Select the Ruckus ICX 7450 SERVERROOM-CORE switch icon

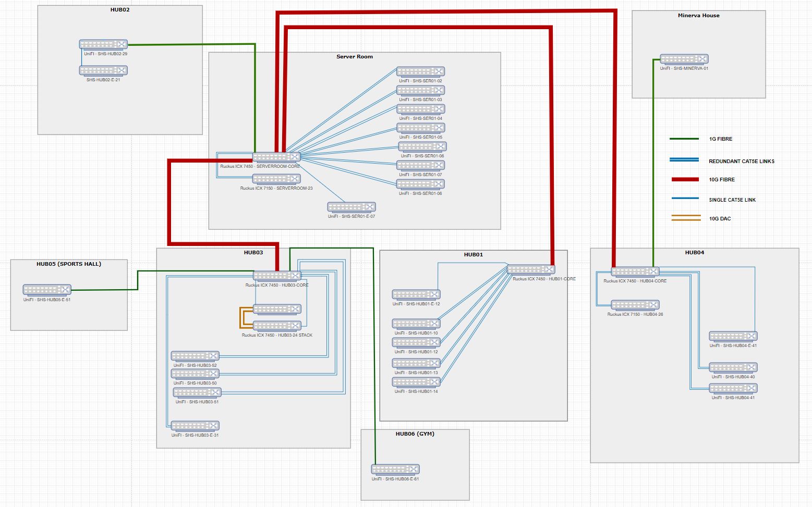coord(276,157)
